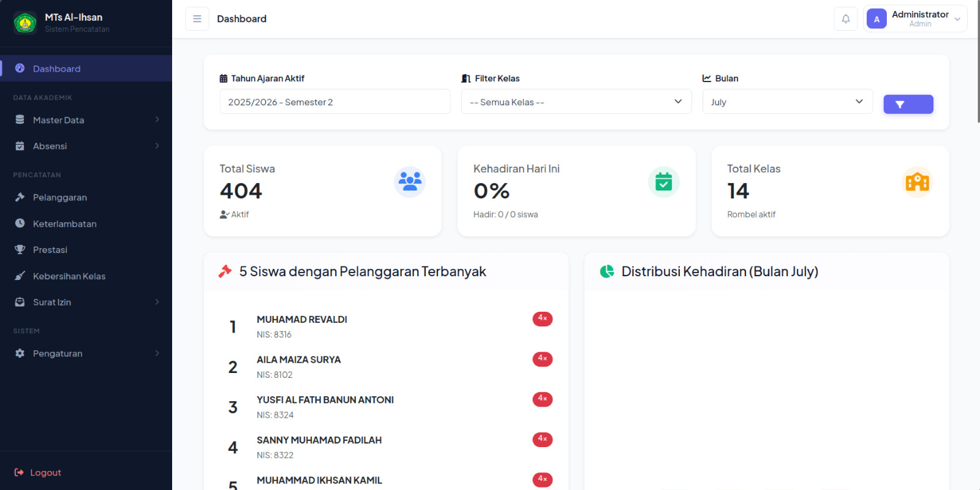
Task: Click the page vertical scrollbar
Action: (x=978, y=61)
